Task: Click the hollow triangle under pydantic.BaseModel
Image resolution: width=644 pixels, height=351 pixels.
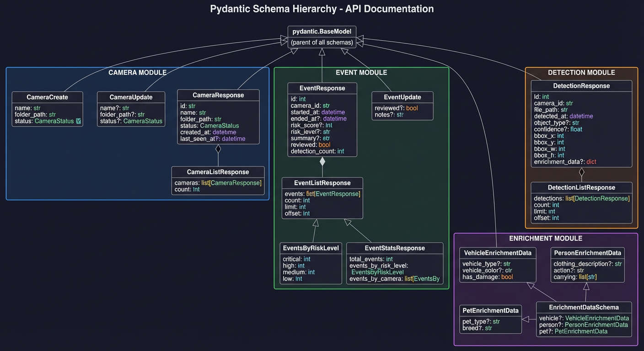Action: (x=322, y=52)
